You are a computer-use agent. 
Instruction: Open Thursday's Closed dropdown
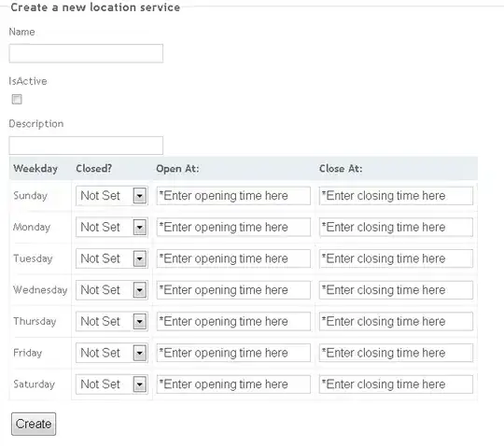pyautogui.click(x=112, y=321)
